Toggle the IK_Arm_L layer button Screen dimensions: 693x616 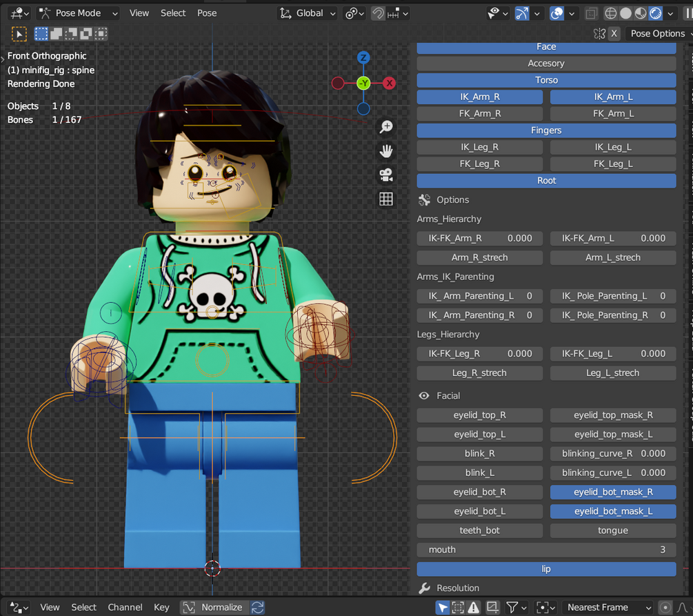(x=613, y=97)
